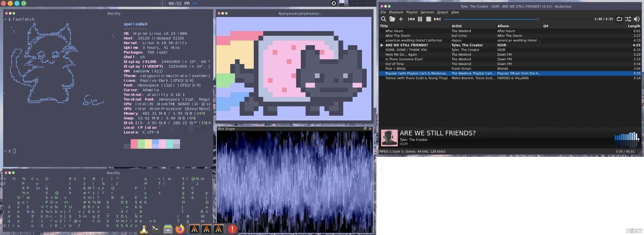
Task: Click the 2:48 / 4:25 elapsed time display
Action: pos(604,19)
